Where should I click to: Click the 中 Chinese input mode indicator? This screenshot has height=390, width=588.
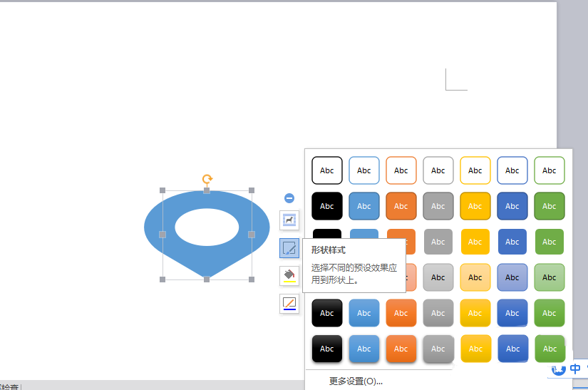[575, 369]
